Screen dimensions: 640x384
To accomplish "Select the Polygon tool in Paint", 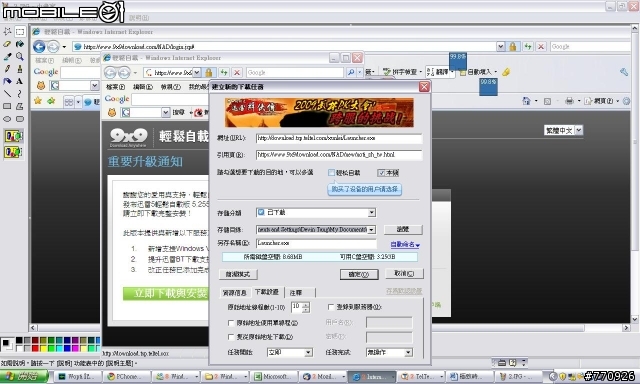I will click(20, 106).
